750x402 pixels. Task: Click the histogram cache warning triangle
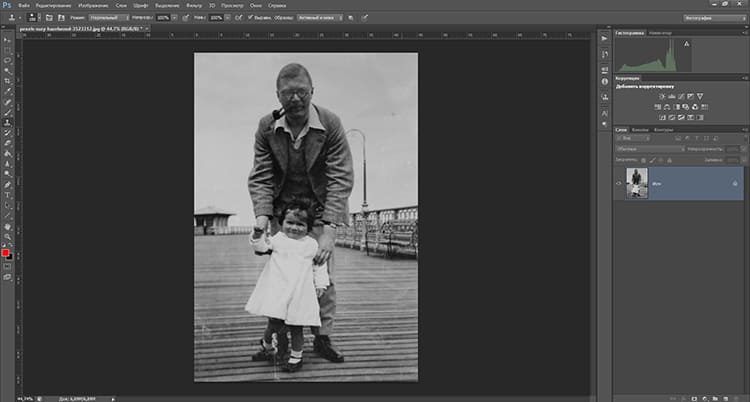(687, 44)
